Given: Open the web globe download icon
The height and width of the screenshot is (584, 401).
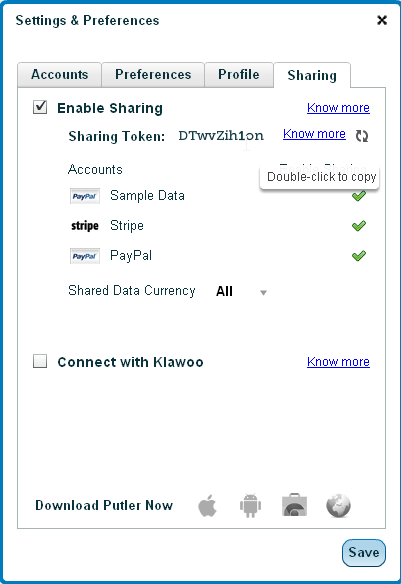Looking at the screenshot, I should 338,505.
